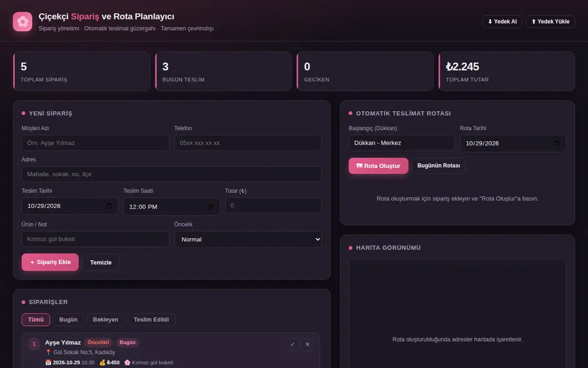The height and width of the screenshot is (368, 588).
Task: Click the pink flower app logo
Action: click(x=23, y=22)
